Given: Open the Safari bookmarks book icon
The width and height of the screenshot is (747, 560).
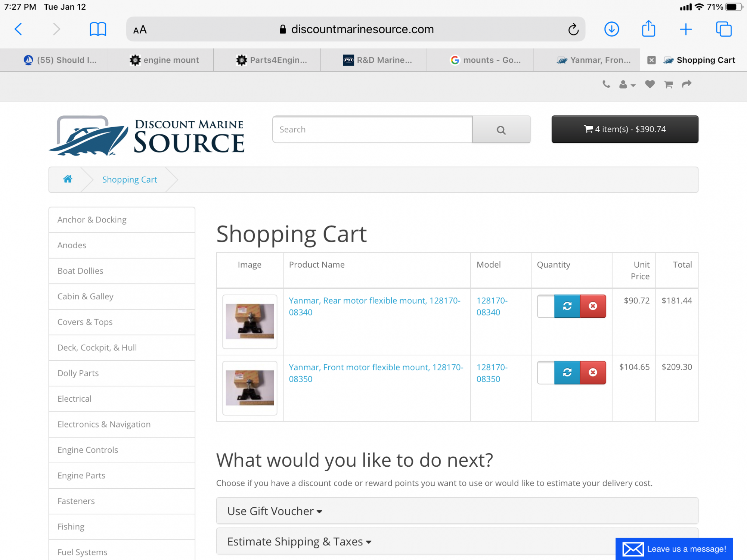Looking at the screenshot, I should pyautogui.click(x=98, y=29).
